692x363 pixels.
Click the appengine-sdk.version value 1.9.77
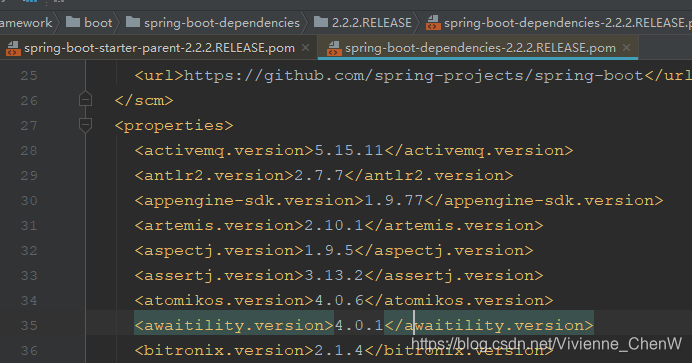(394, 201)
